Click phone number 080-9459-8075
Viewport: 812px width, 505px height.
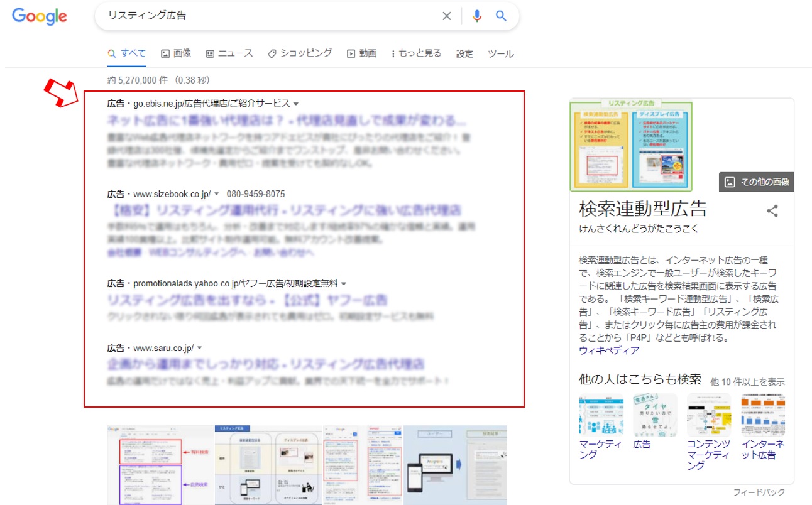point(256,194)
